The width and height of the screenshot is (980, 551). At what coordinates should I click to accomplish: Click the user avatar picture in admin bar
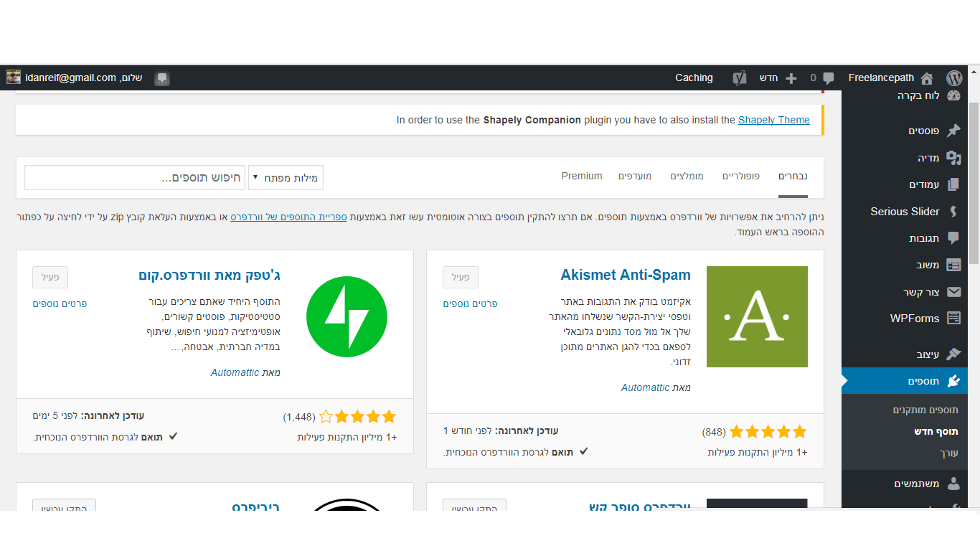point(14,77)
